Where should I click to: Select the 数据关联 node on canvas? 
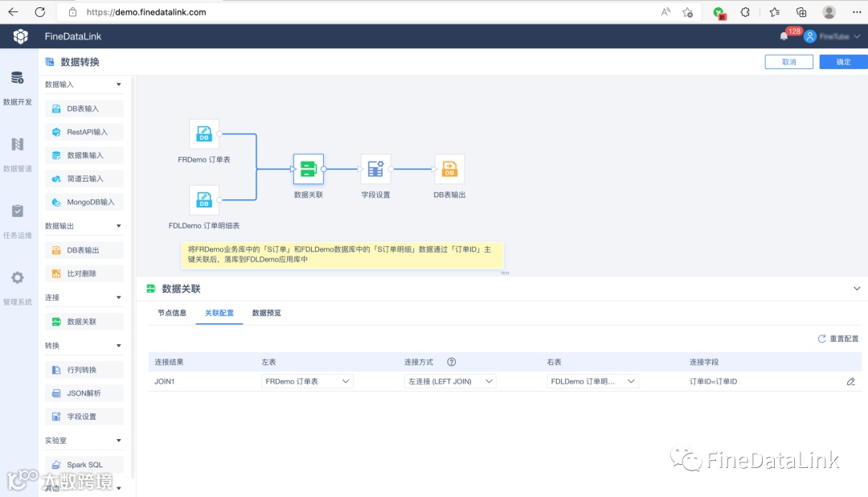309,169
